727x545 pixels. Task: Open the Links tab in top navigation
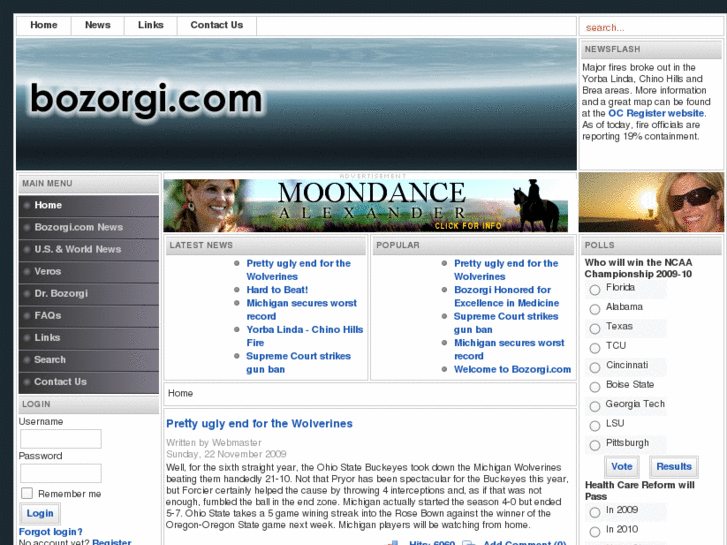tap(151, 26)
